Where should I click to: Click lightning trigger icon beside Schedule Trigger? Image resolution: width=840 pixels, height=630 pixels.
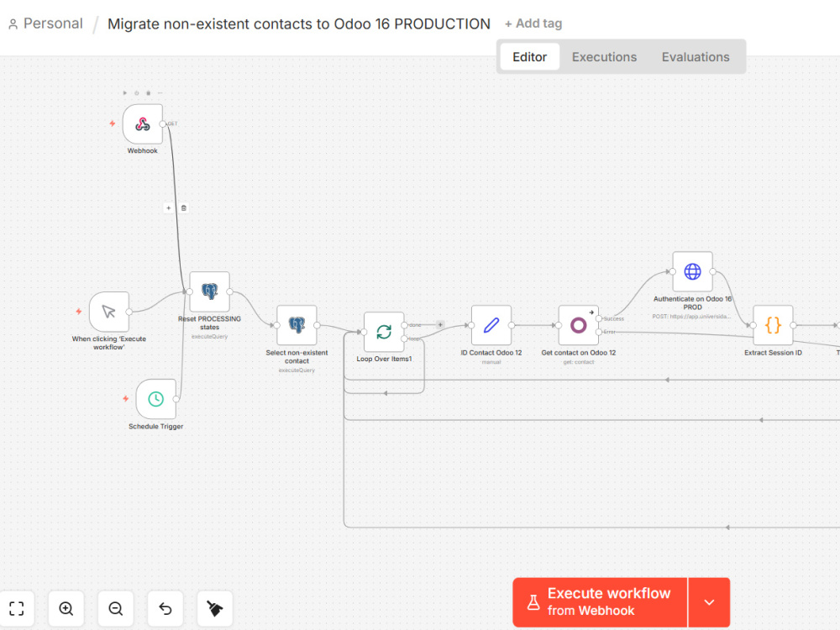click(126, 398)
